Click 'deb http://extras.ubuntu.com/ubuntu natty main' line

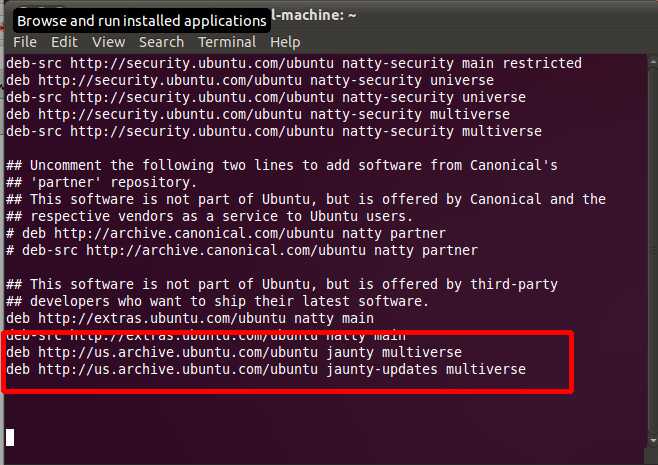point(190,319)
